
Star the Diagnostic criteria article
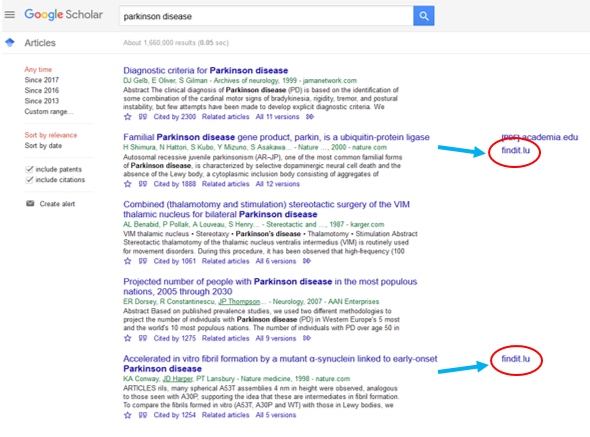pos(128,117)
